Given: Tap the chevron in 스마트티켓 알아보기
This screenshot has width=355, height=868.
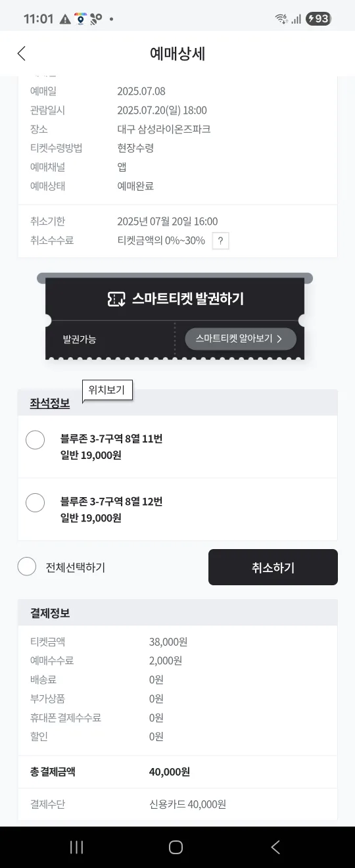Looking at the screenshot, I should point(279,339).
